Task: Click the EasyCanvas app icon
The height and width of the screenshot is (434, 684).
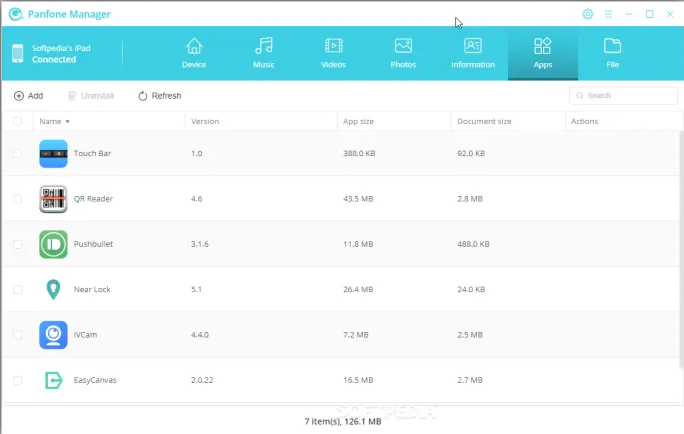Action: [54, 380]
